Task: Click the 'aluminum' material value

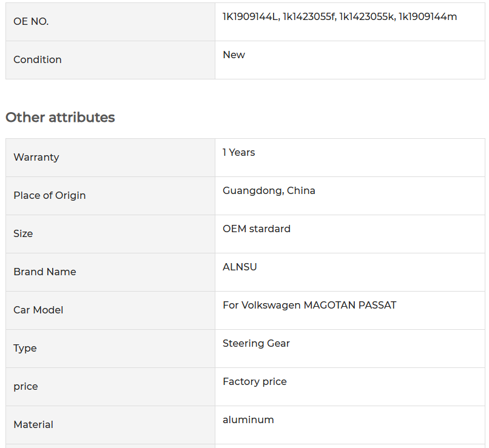Action: pos(248,420)
